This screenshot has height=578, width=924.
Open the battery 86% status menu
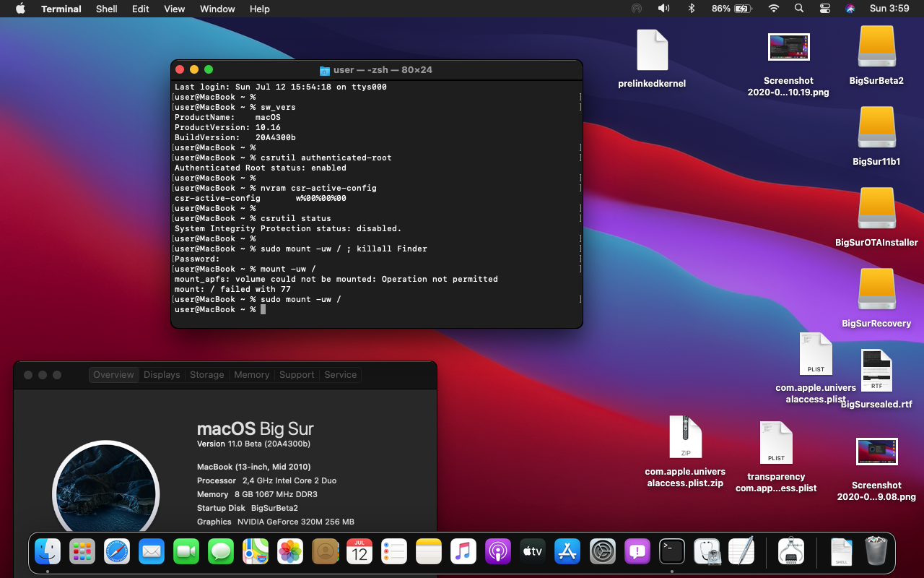pos(732,9)
